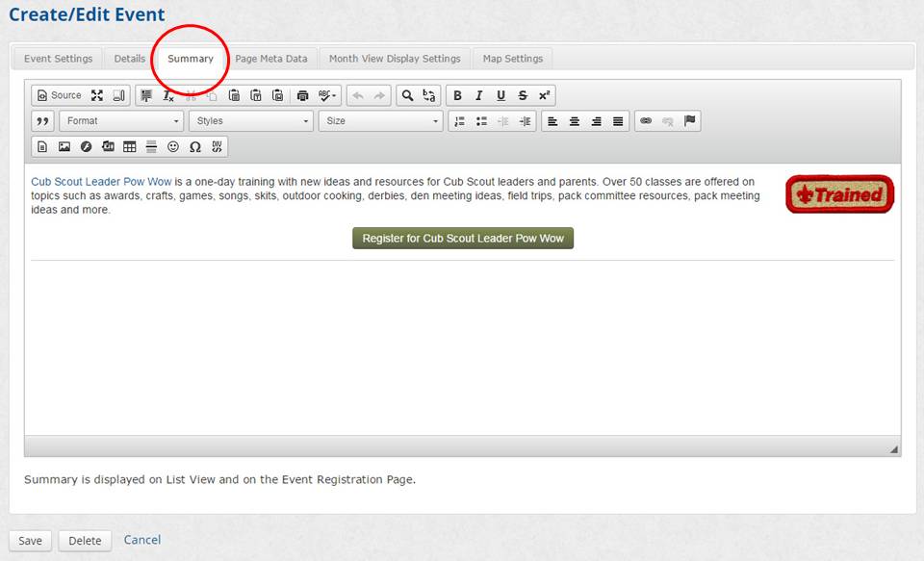Open the spell check ABC dropdown
924x561 pixels.
click(x=327, y=95)
